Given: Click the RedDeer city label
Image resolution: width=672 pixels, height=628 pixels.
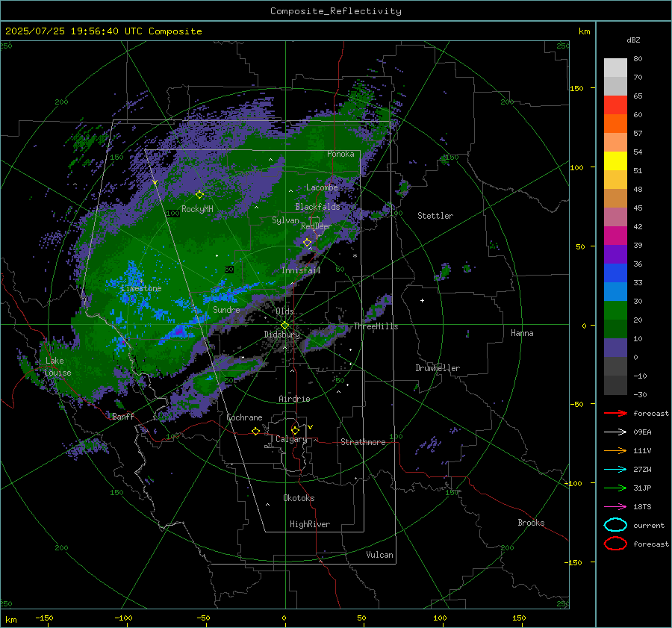Looking at the screenshot, I should [317, 226].
